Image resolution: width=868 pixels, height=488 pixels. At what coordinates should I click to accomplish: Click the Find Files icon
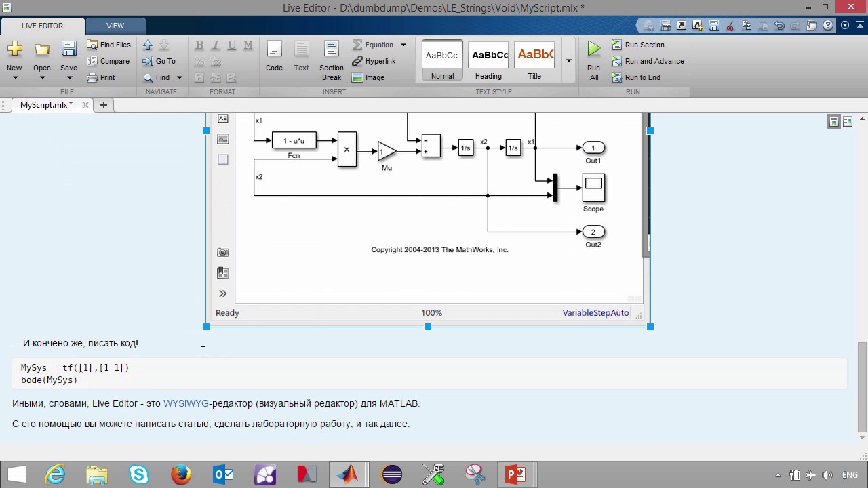[92, 45]
